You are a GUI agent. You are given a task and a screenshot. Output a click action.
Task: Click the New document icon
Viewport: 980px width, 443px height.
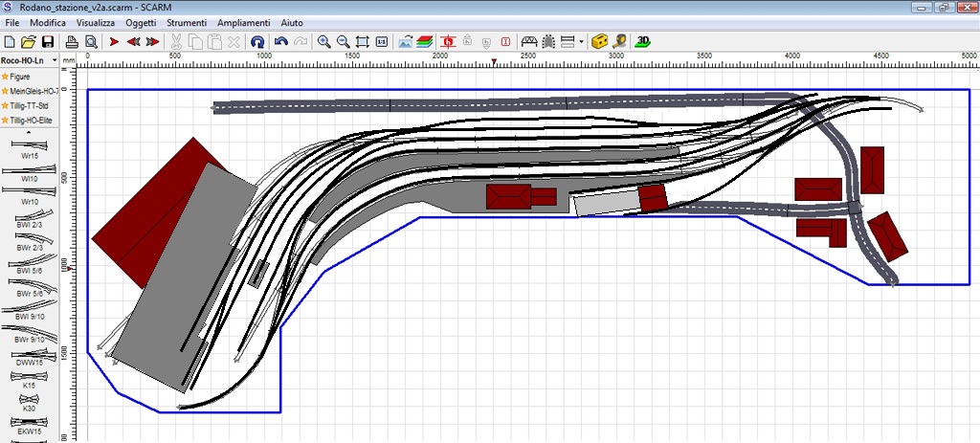coord(10,42)
